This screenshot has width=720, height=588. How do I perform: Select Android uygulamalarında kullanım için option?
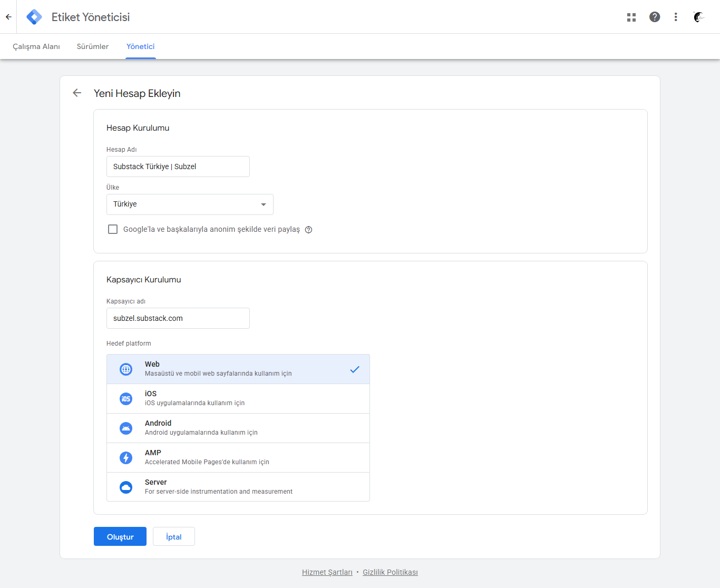click(x=238, y=428)
